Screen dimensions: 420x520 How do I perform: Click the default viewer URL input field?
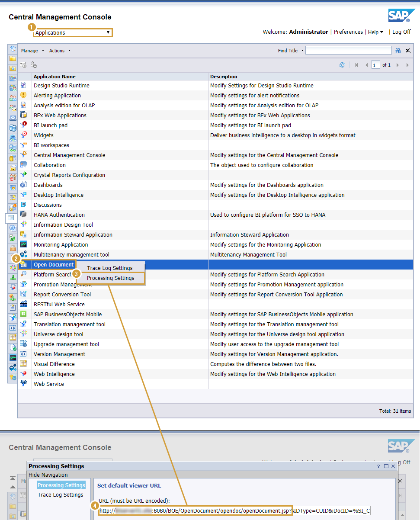click(234, 511)
